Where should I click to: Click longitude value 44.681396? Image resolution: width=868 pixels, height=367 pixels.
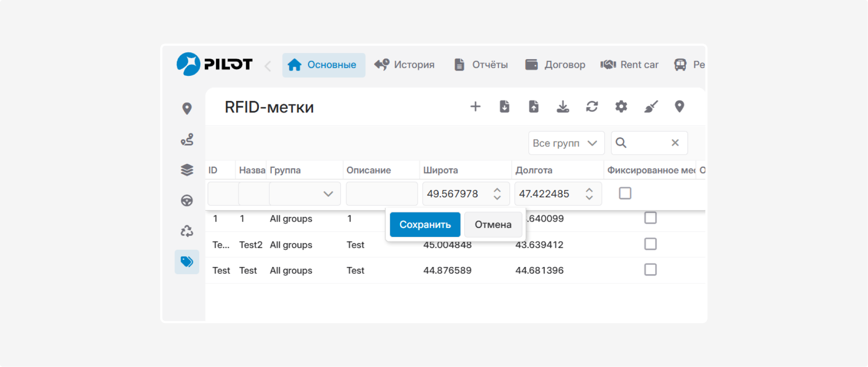tap(539, 271)
